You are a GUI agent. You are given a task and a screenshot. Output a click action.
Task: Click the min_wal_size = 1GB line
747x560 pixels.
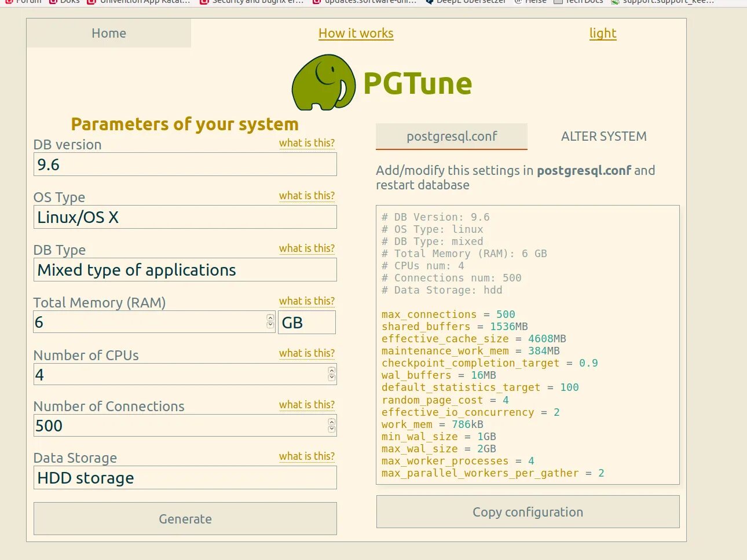438,437
